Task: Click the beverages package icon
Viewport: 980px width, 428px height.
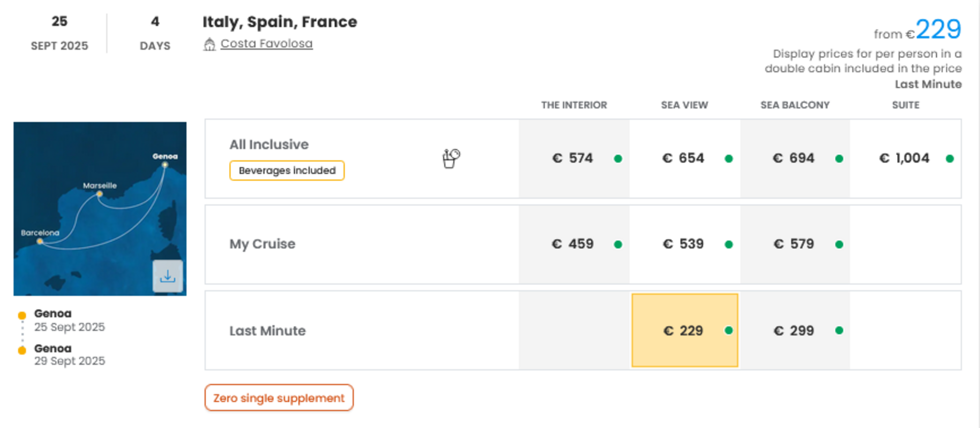Action: pos(451,158)
